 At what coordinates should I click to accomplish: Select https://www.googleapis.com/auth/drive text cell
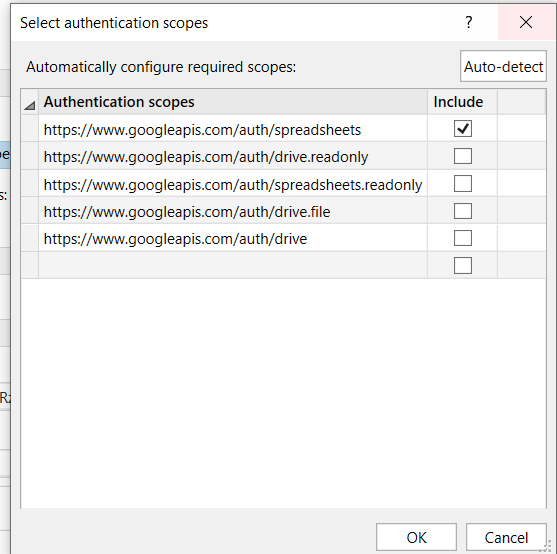[x=233, y=238]
